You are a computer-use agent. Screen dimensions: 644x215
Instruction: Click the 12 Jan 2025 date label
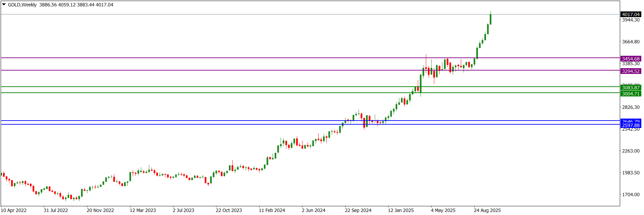401,210
